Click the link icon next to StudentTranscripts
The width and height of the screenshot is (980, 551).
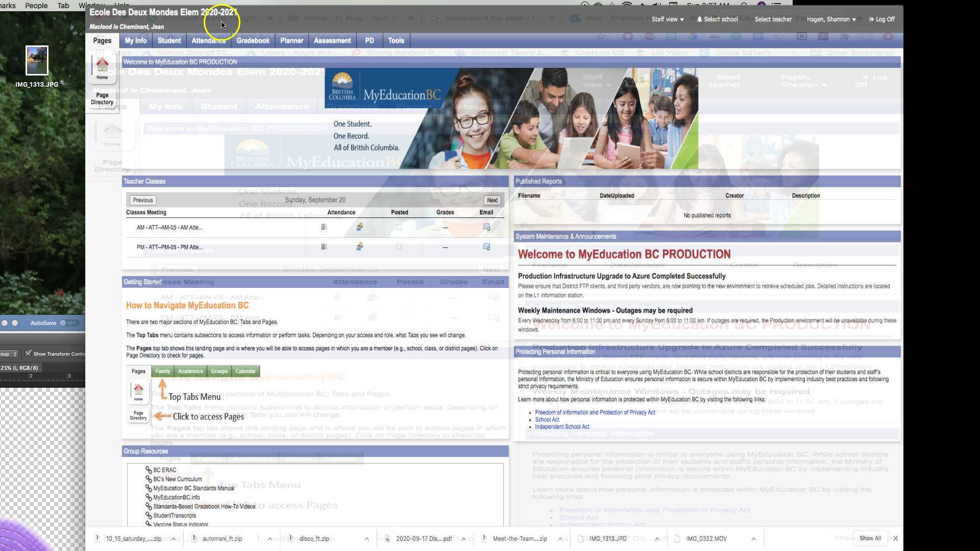pos(149,515)
